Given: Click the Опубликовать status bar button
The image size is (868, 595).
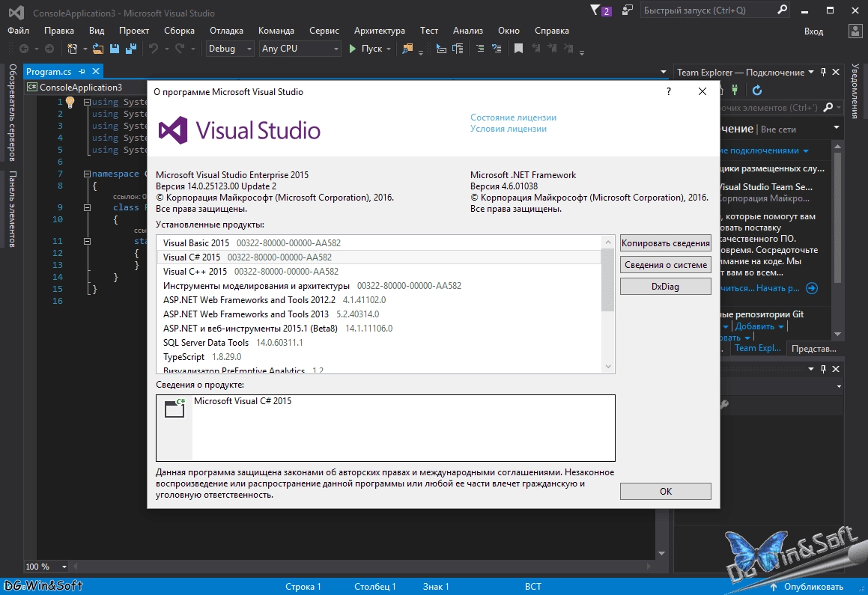Looking at the screenshot, I should 807,587.
